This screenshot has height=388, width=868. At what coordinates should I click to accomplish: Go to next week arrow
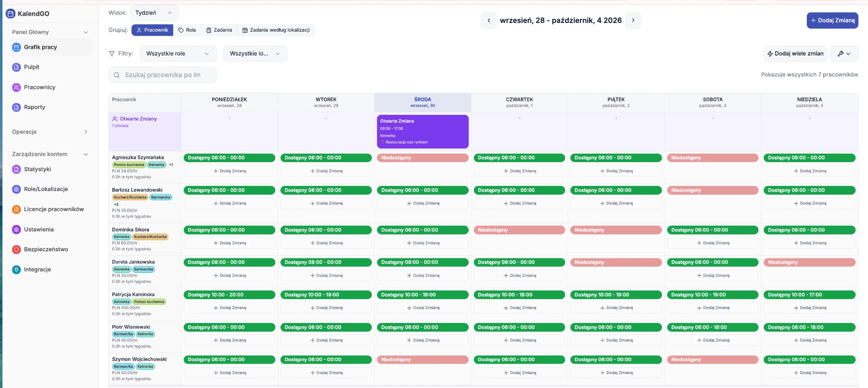point(633,20)
